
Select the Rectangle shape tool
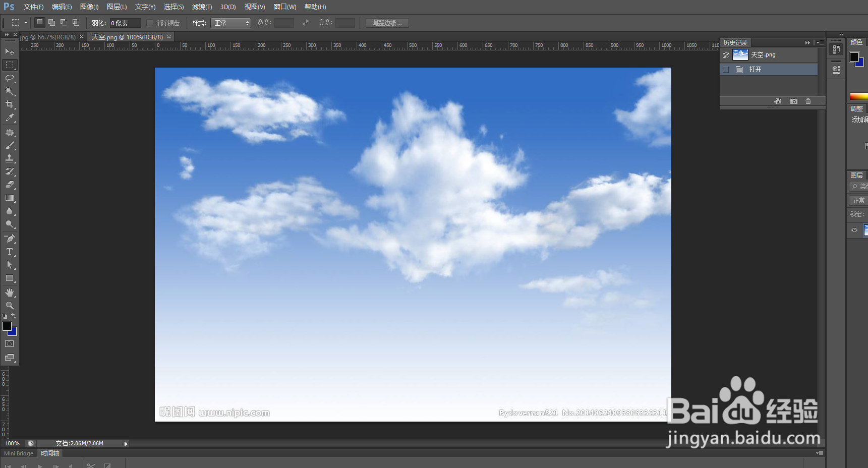[10, 278]
